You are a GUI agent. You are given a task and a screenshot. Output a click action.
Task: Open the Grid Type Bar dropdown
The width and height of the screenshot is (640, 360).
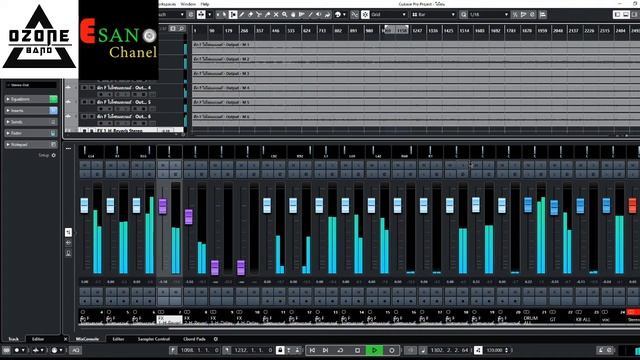[433, 14]
